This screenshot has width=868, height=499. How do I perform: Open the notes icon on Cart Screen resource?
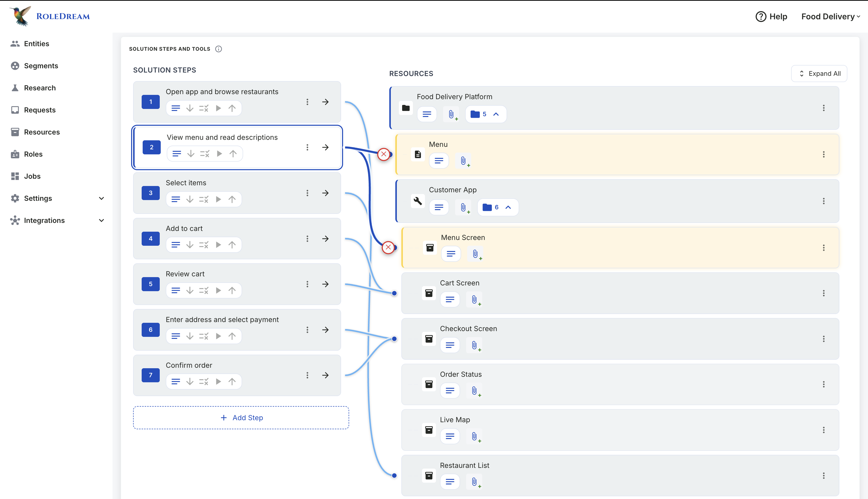click(x=450, y=299)
